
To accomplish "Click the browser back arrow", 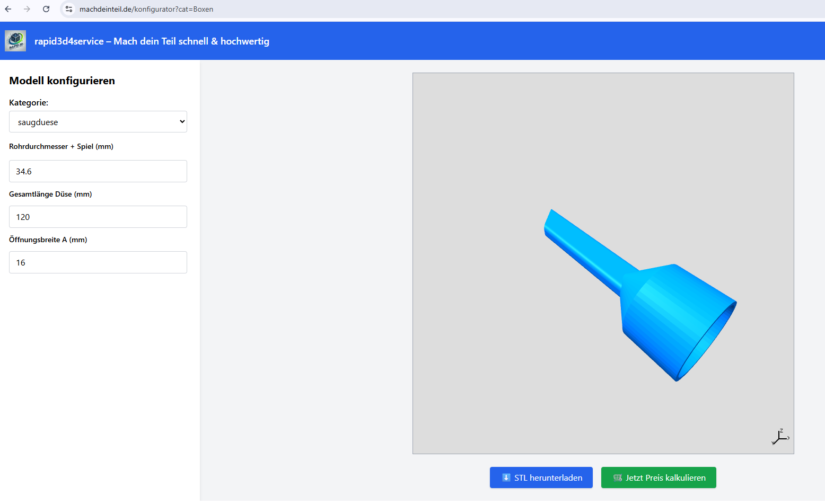I will [8, 9].
